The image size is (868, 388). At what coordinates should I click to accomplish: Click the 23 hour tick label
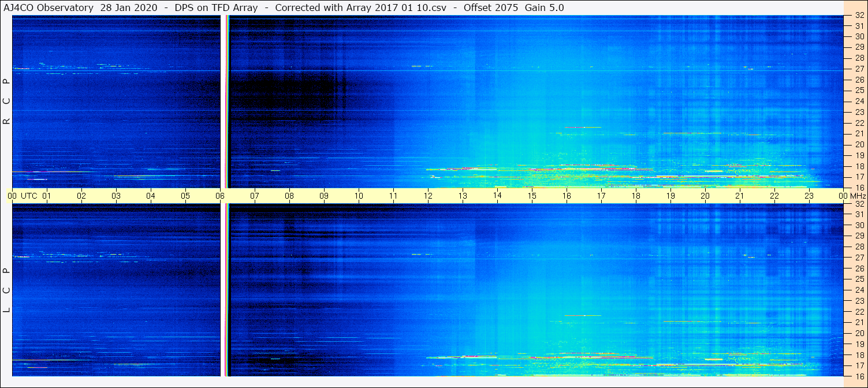(x=809, y=196)
